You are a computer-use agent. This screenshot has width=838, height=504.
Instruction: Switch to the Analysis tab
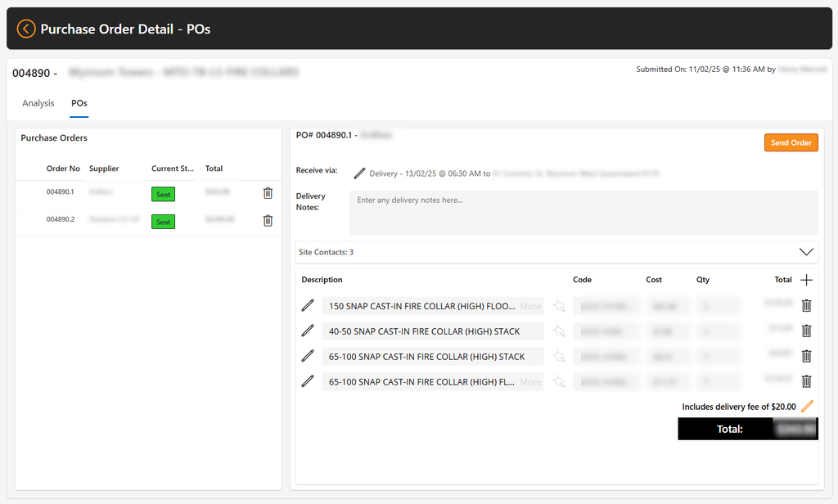point(38,103)
